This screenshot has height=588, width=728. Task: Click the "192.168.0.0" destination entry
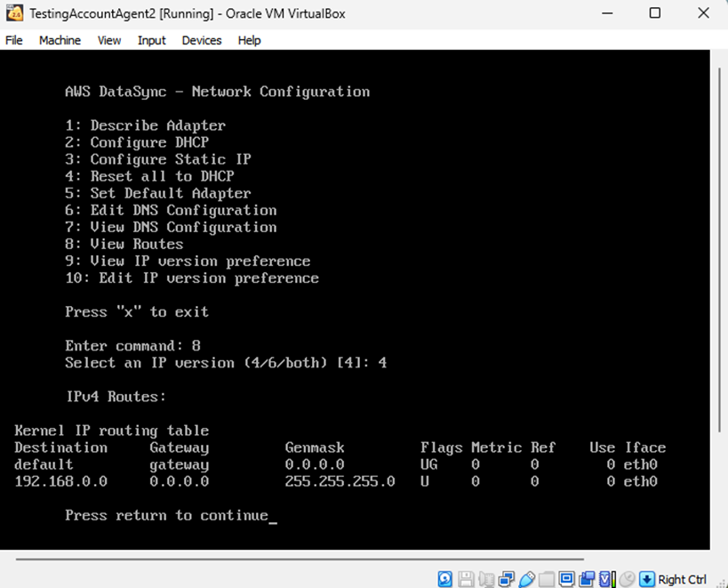click(x=60, y=481)
